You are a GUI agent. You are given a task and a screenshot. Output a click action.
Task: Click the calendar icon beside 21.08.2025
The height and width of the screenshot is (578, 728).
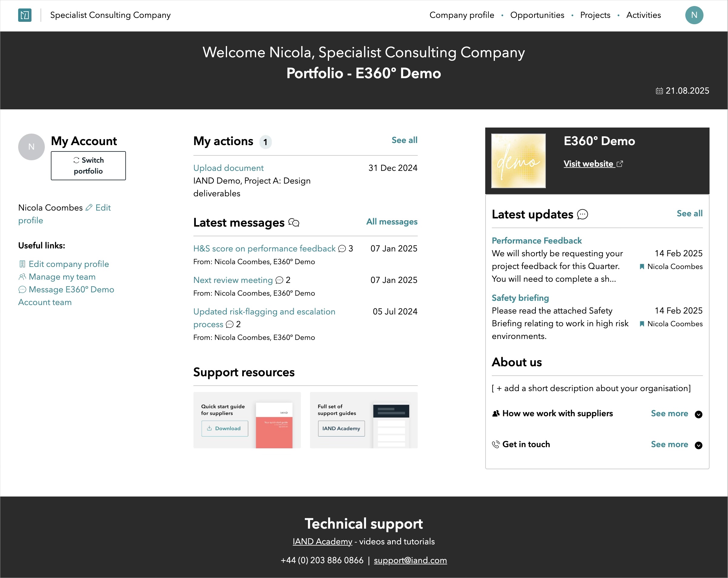pyautogui.click(x=659, y=91)
